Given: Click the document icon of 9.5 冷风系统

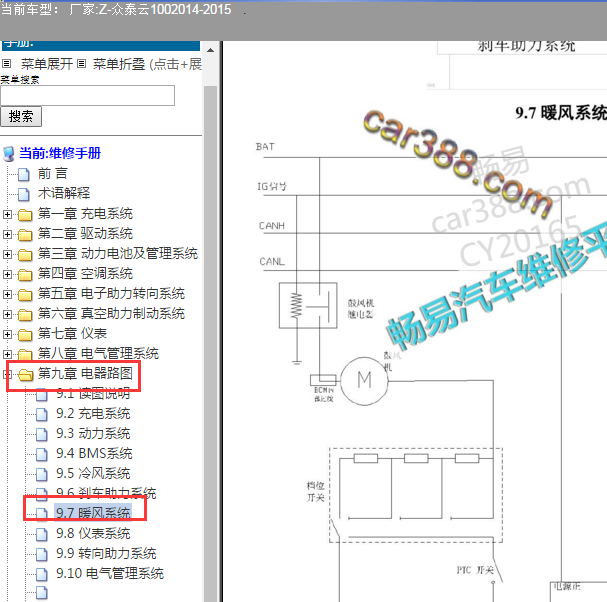Looking at the screenshot, I should pos(42,474).
